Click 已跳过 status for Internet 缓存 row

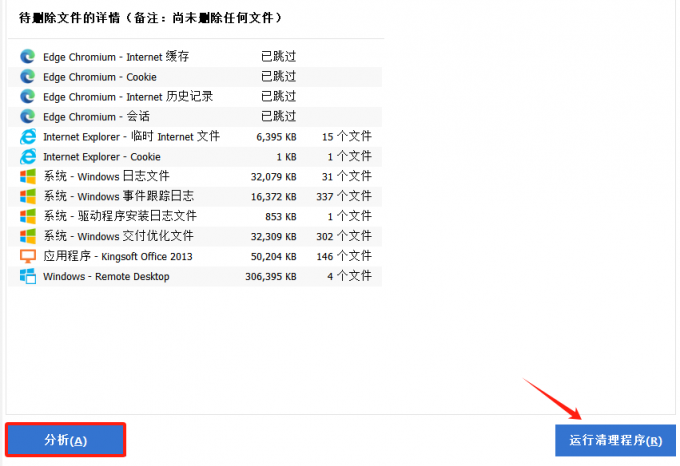278,56
